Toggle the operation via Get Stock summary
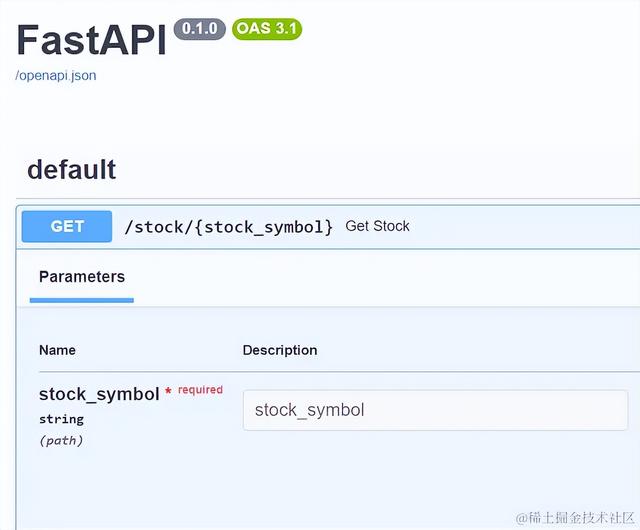640x530 pixels. [x=377, y=226]
